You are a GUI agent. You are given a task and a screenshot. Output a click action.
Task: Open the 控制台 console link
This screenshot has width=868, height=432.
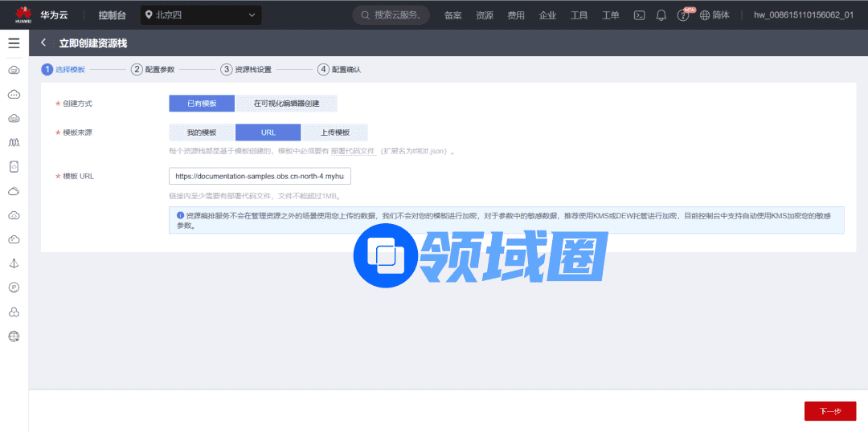113,15
